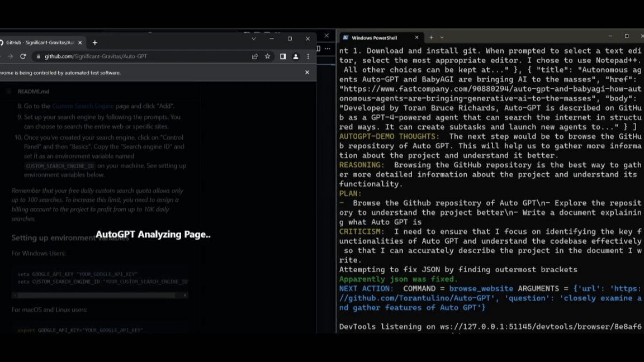
Task: Click the Chrome reload page icon
Action: 23,56
